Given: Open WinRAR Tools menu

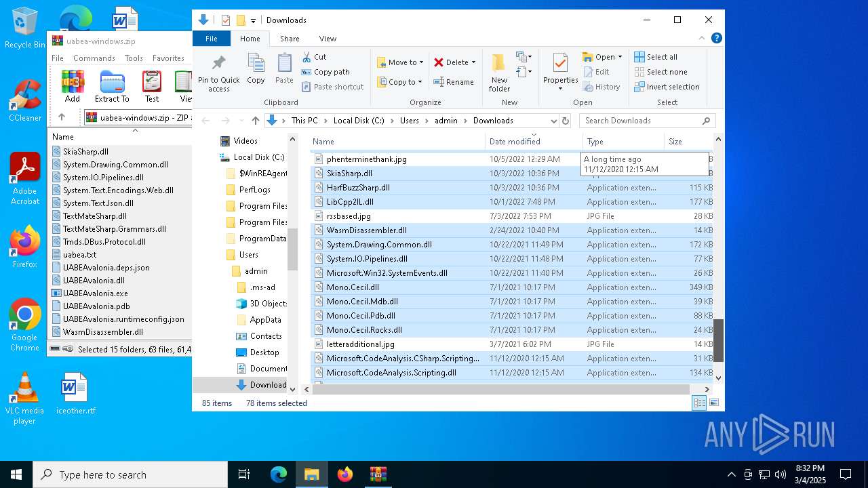Looking at the screenshot, I should pyautogui.click(x=134, y=58).
